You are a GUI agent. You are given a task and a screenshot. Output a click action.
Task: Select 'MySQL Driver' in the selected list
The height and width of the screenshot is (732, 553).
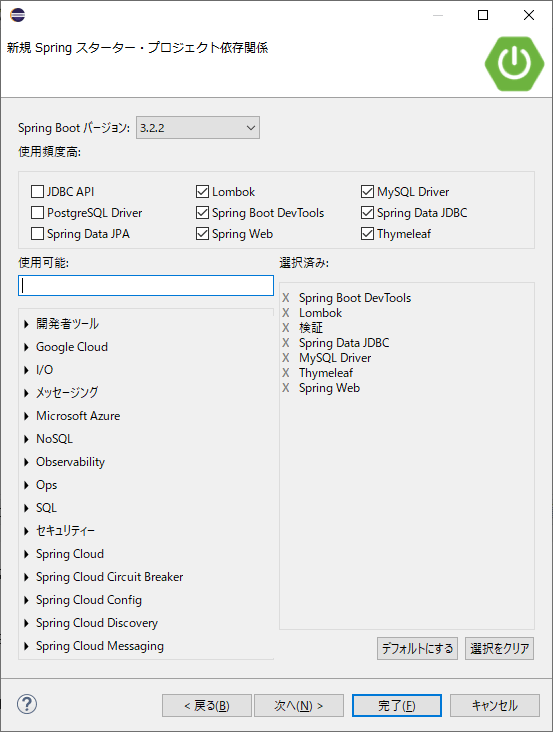point(335,358)
